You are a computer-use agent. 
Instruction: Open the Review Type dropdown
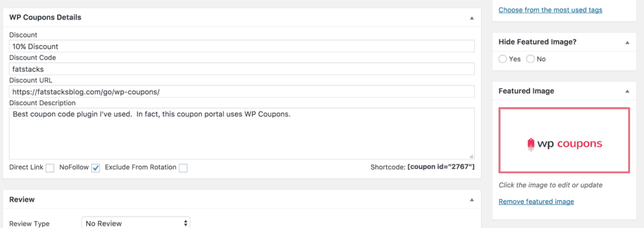click(x=136, y=224)
